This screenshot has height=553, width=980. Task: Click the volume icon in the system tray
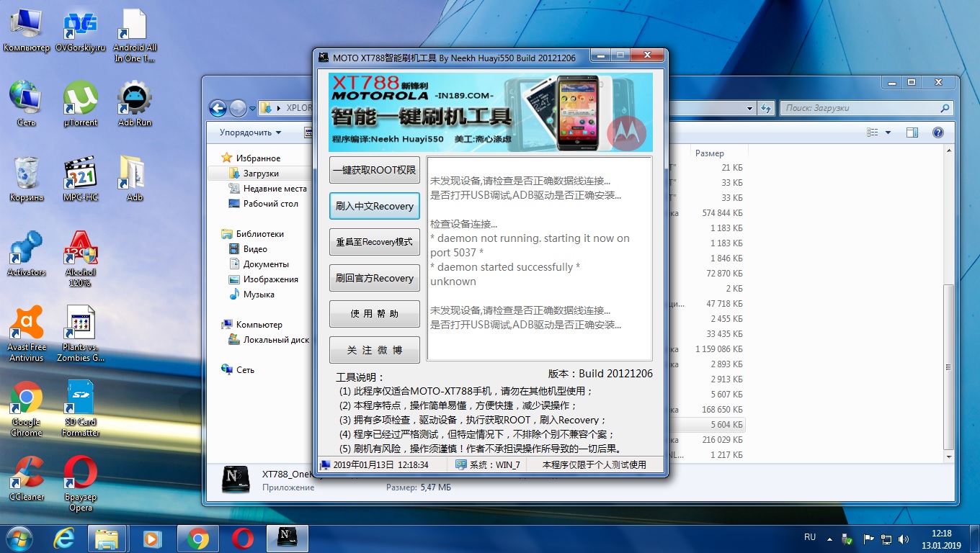pyautogui.click(x=903, y=538)
